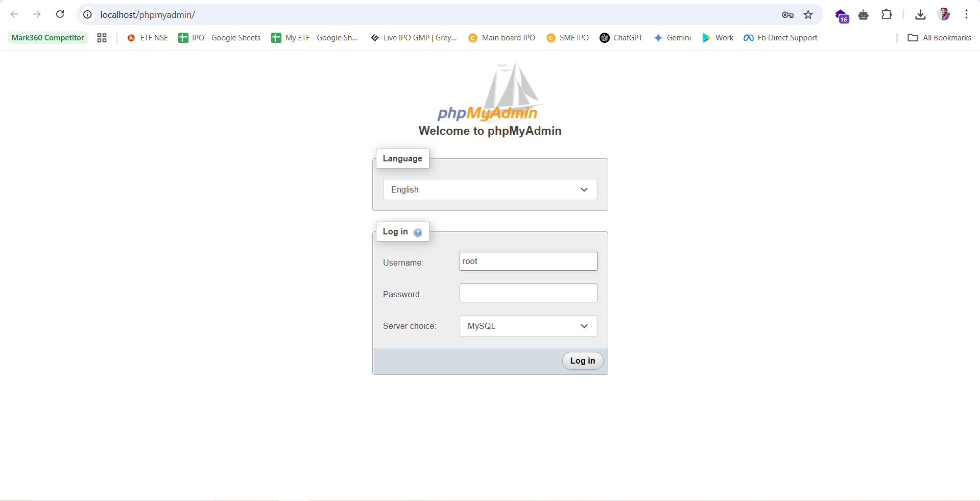Expand the MySQL server choice dropdown
This screenshot has width=980, height=501.
pos(528,326)
